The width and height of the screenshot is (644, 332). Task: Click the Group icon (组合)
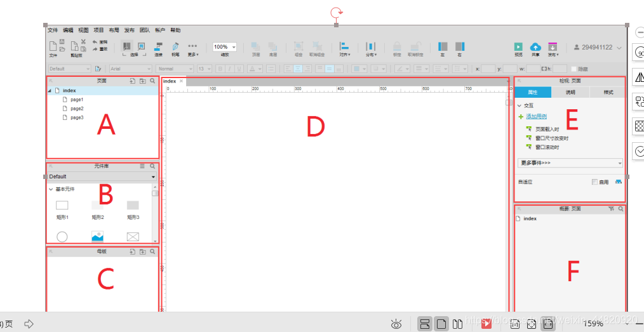(299, 46)
